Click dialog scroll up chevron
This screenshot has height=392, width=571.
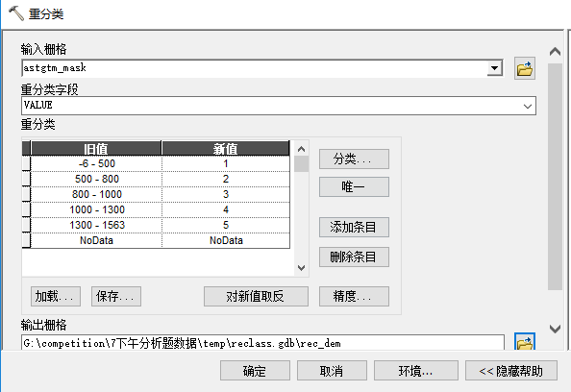(x=555, y=52)
